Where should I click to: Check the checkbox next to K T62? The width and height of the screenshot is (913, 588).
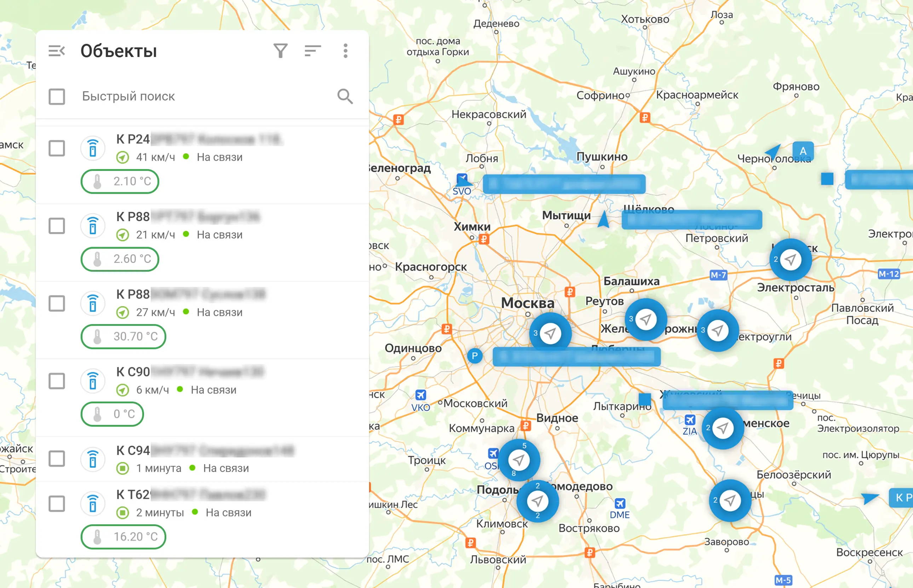pyautogui.click(x=56, y=503)
